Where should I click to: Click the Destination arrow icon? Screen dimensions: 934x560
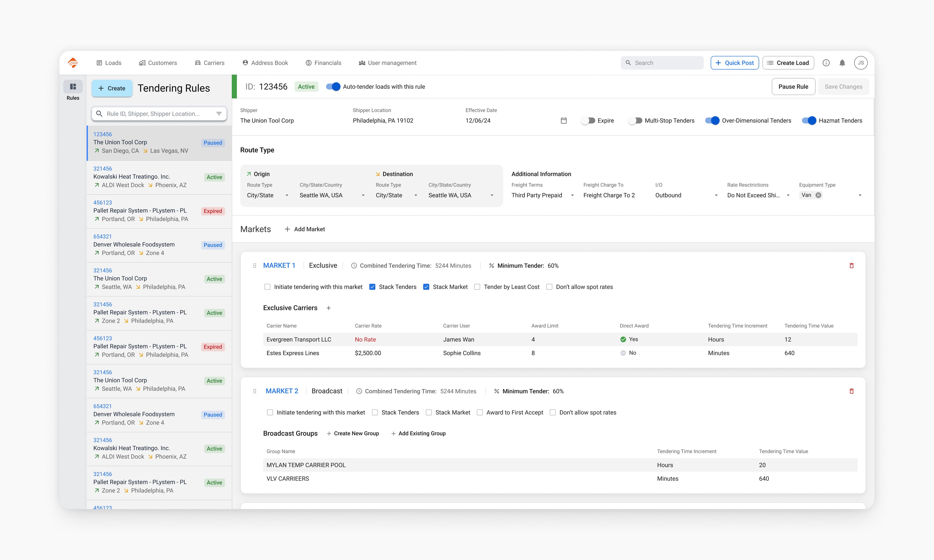coord(377,174)
